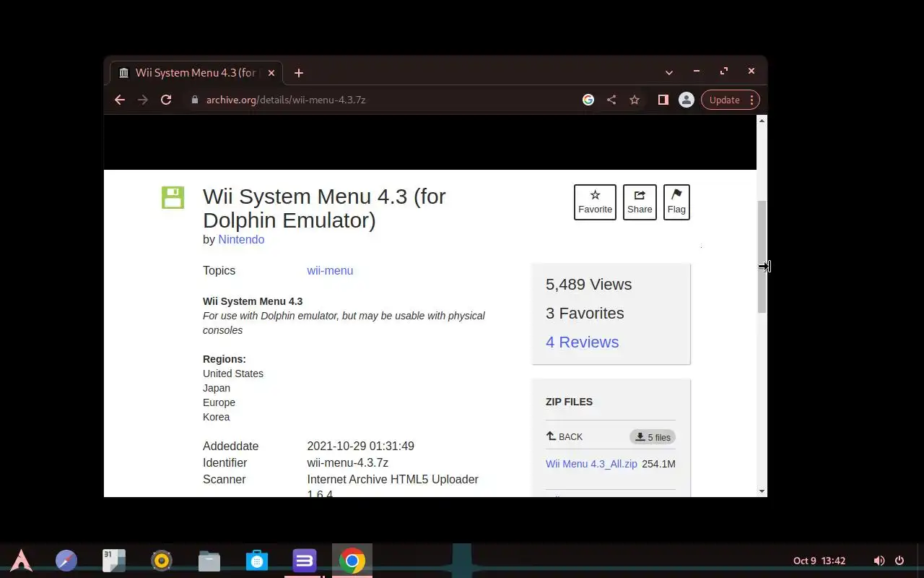Open the Nintendo creator link
The height and width of the screenshot is (578, 924).
point(241,240)
